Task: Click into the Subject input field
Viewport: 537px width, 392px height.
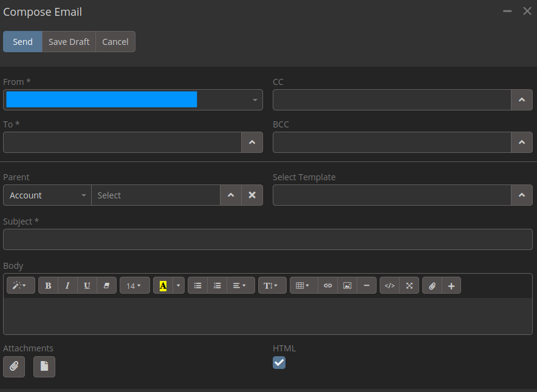Action: pyautogui.click(x=267, y=240)
